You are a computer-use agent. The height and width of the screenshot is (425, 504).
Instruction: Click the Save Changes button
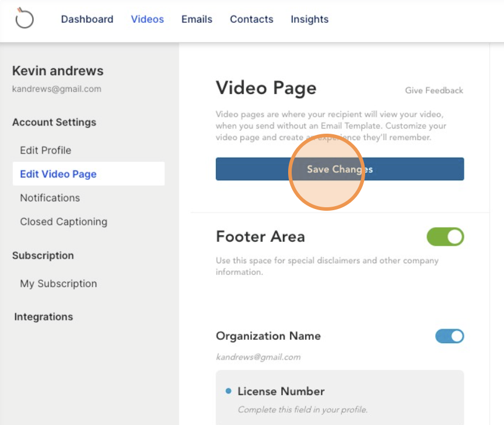pyautogui.click(x=339, y=169)
